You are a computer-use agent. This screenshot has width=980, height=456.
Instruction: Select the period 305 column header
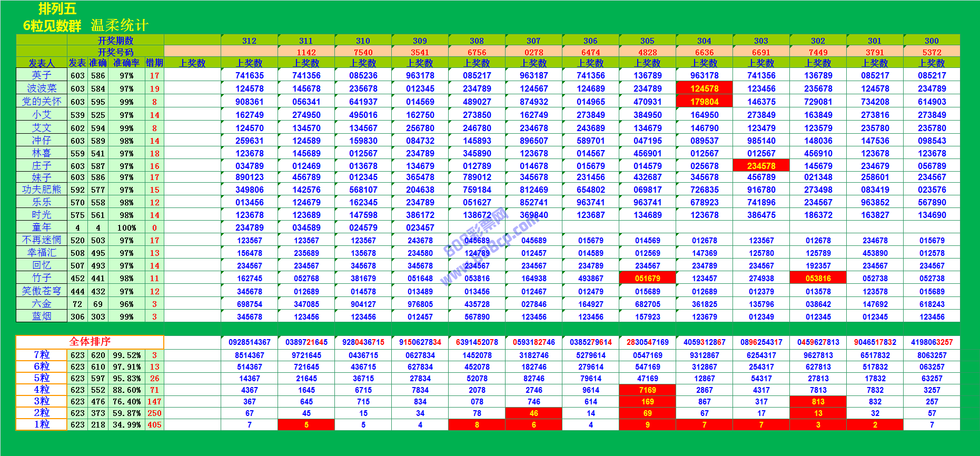pyautogui.click(x=647, y=41)
